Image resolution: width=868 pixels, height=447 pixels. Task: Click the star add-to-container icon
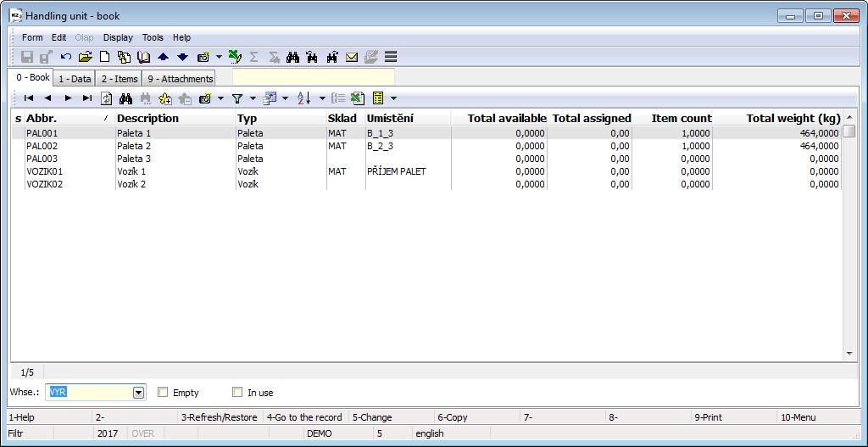point(165,98)
